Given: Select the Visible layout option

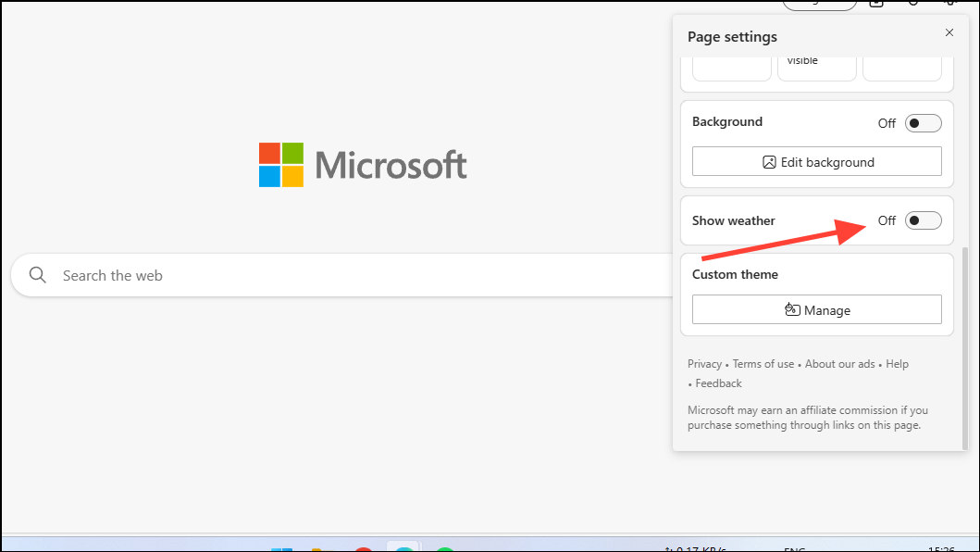Looking at the screenshot, I should point(816,65).
